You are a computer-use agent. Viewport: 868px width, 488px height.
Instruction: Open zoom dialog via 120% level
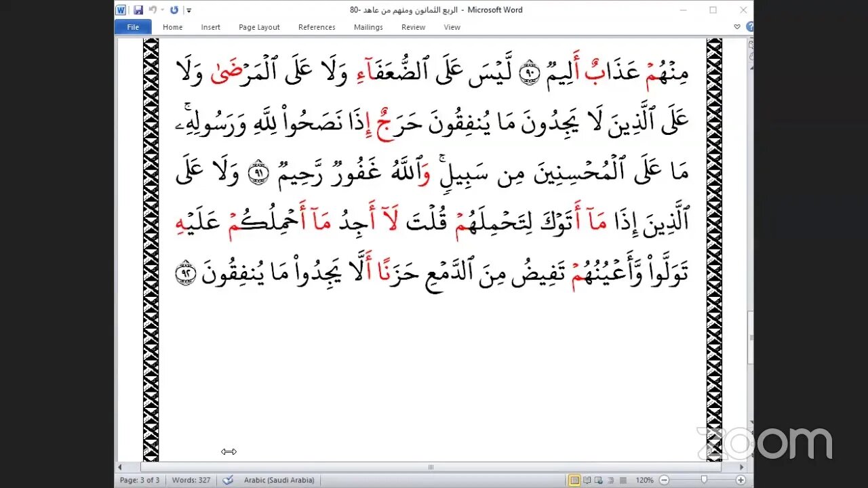(x=645, y=480)
